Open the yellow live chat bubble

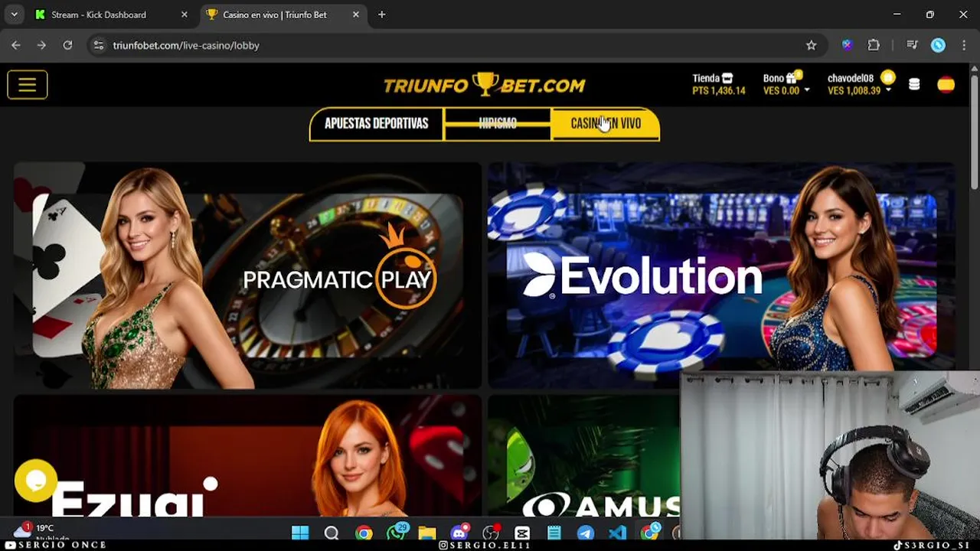pos(35,481)
